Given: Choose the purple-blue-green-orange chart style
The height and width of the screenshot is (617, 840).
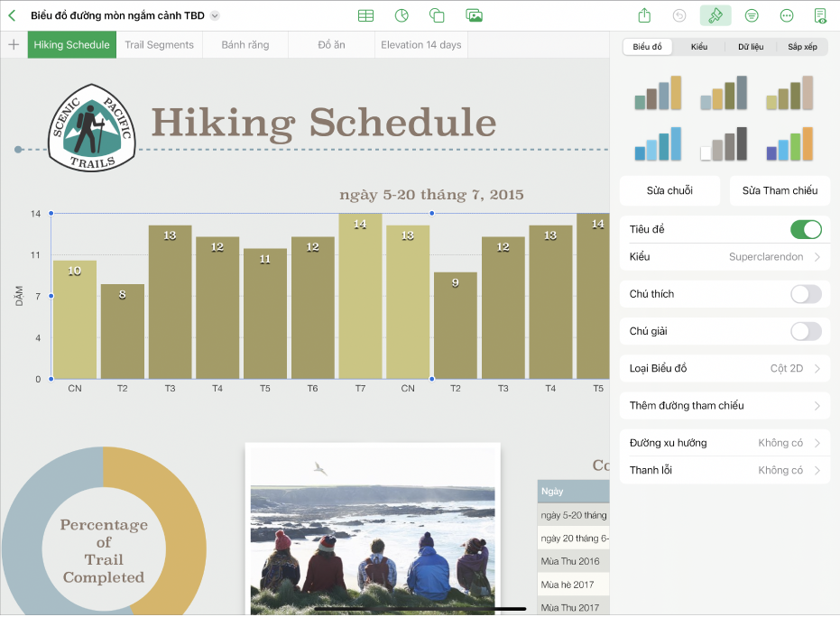Looking at the screenshot, I should coord(789,143).
